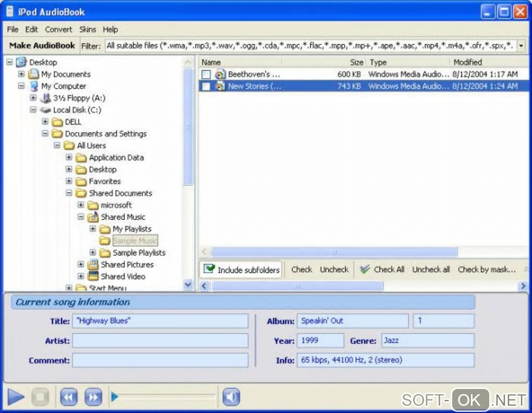Viewport: 532px width, 413px height.
Task: Click Check by mask... button
Action: click(x=487, y=269)
